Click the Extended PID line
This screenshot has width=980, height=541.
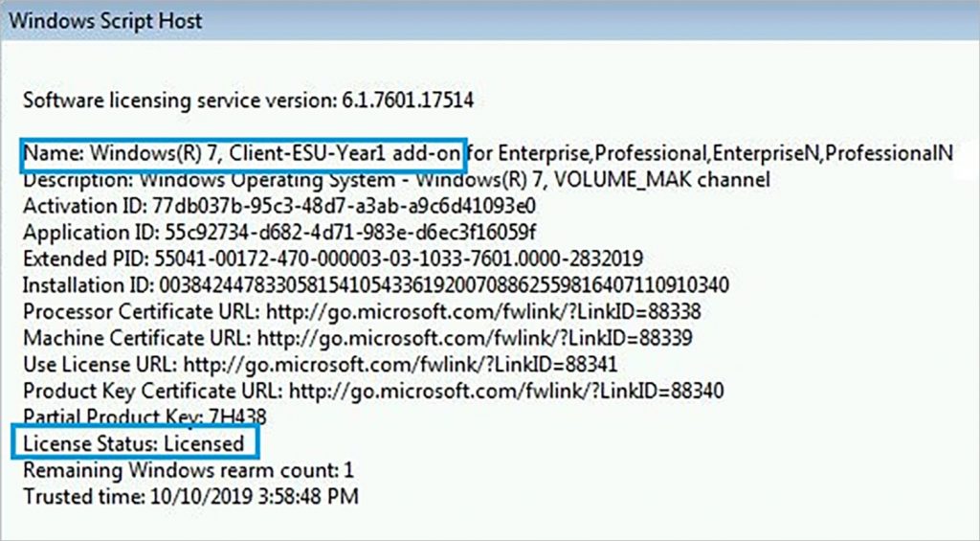[333, 259]
